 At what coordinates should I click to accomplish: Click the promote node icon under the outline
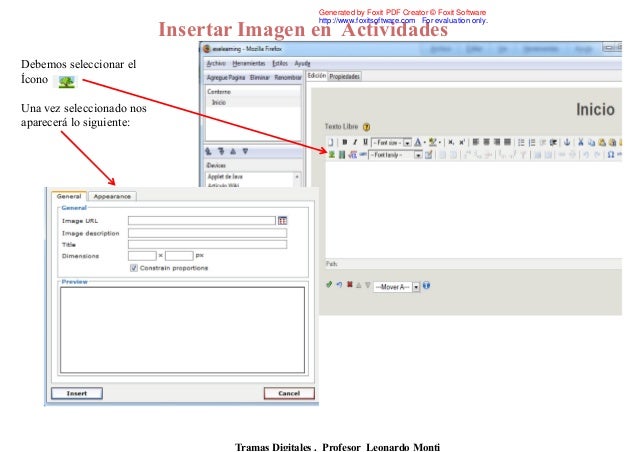pyautogui.click(x=209, y=151)
